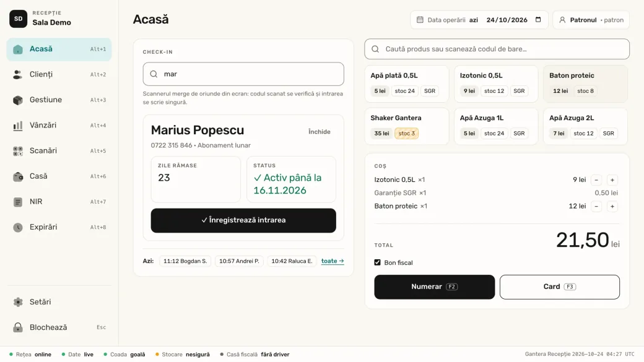Open Gestiune box icon in sidebar

coord(18,100)
